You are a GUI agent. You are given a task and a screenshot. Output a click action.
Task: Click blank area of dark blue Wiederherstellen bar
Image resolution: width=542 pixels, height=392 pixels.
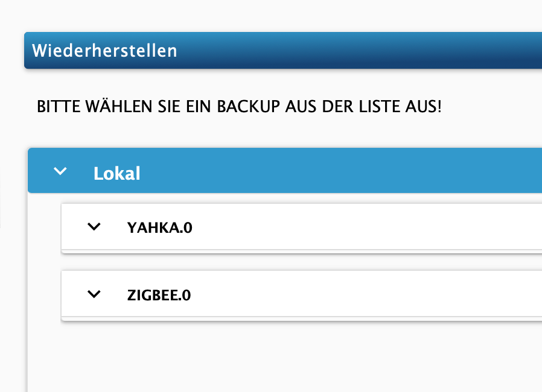360,51
